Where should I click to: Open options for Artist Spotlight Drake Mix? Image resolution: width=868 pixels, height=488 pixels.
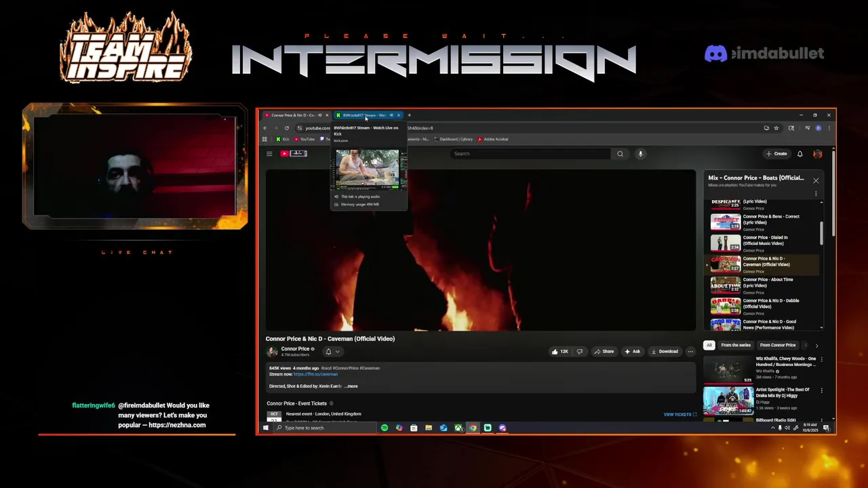(x=821, y=390)
